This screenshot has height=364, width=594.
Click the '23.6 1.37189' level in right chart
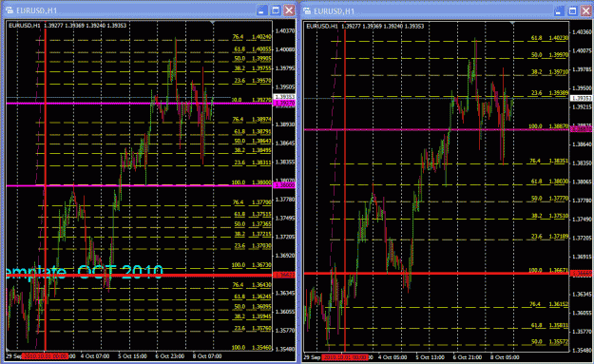tap(549, 237)
